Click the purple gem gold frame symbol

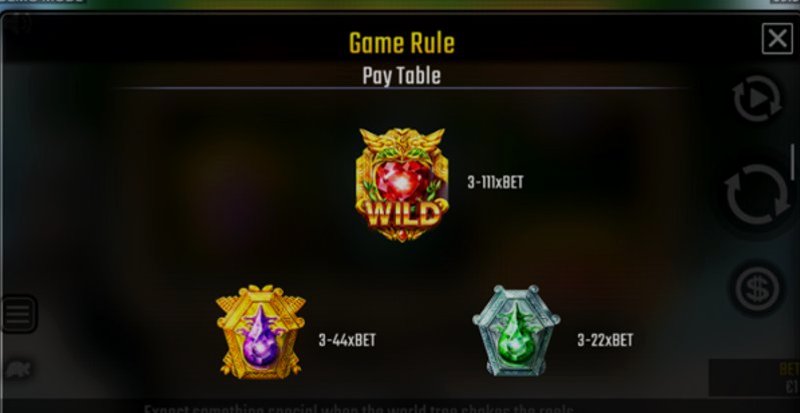tap(261, 332)
